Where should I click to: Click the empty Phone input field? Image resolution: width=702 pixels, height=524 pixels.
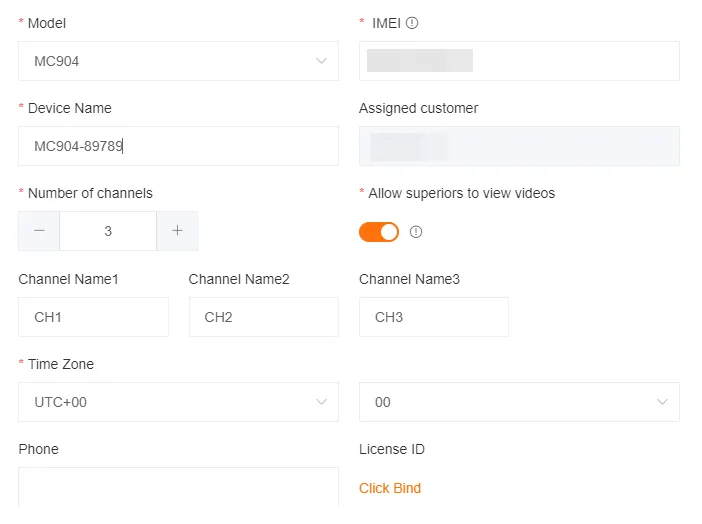tap(178, 487)
